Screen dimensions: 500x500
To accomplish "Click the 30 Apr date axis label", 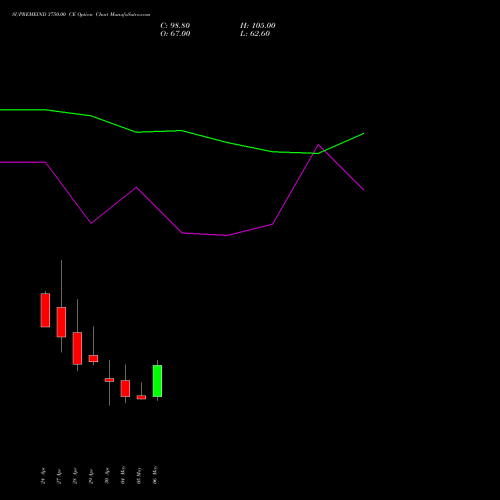I will click(107, 476).
